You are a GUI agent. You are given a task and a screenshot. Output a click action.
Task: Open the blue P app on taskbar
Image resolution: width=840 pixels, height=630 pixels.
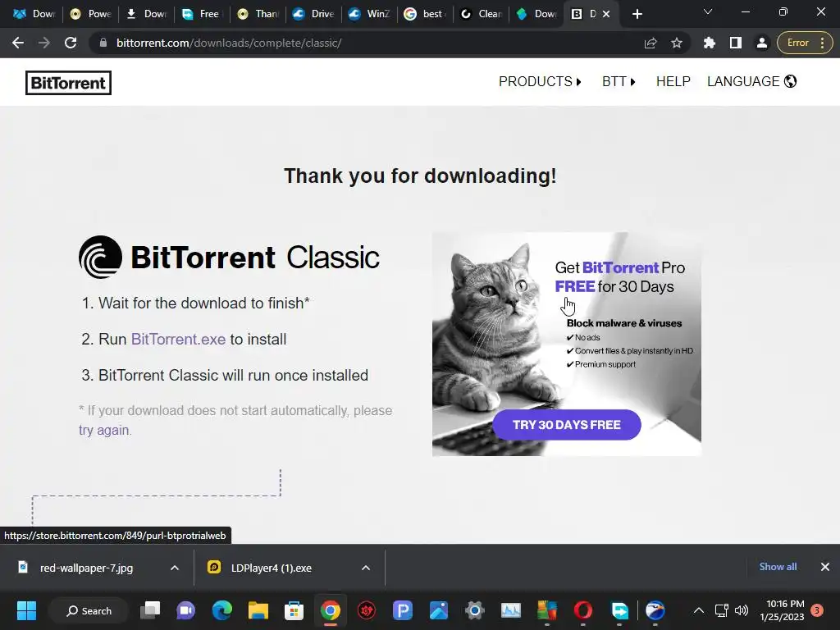402,610
